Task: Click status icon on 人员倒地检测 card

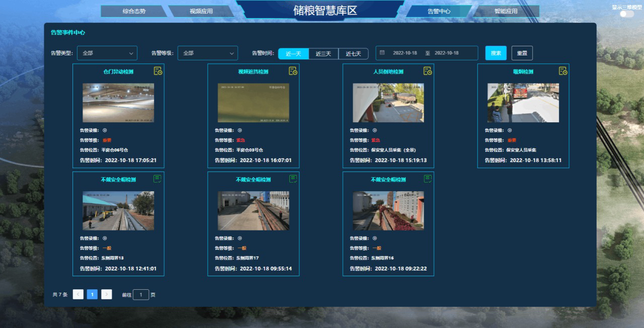Action: pyautogui.click(x=428, y=71)
